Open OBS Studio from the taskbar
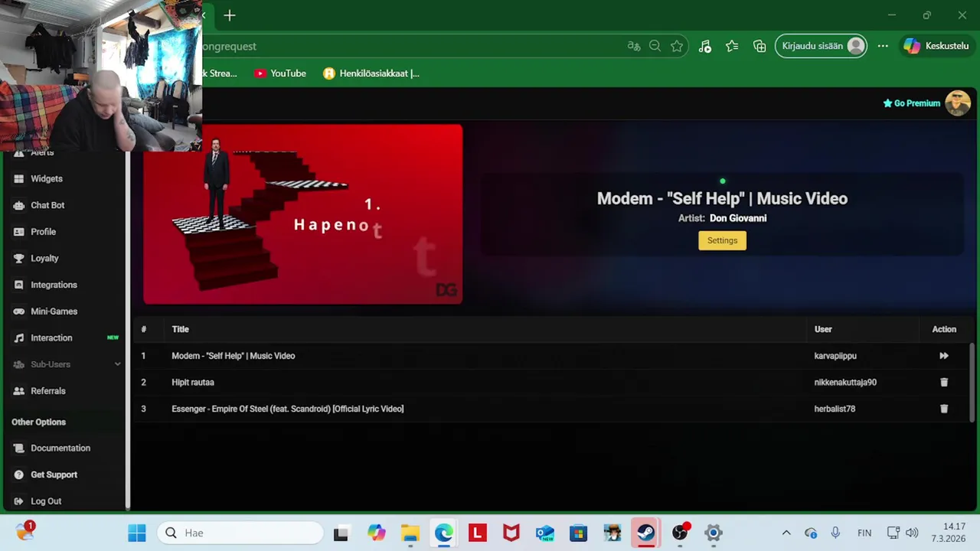The width and height of the screenshot is (980, 551). pos(680,533)
